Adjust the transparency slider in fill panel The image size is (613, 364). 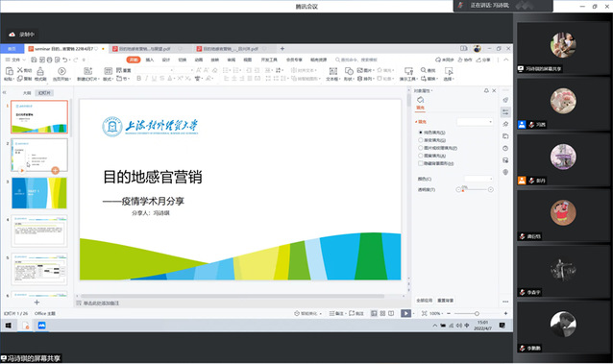pos(475,189)
